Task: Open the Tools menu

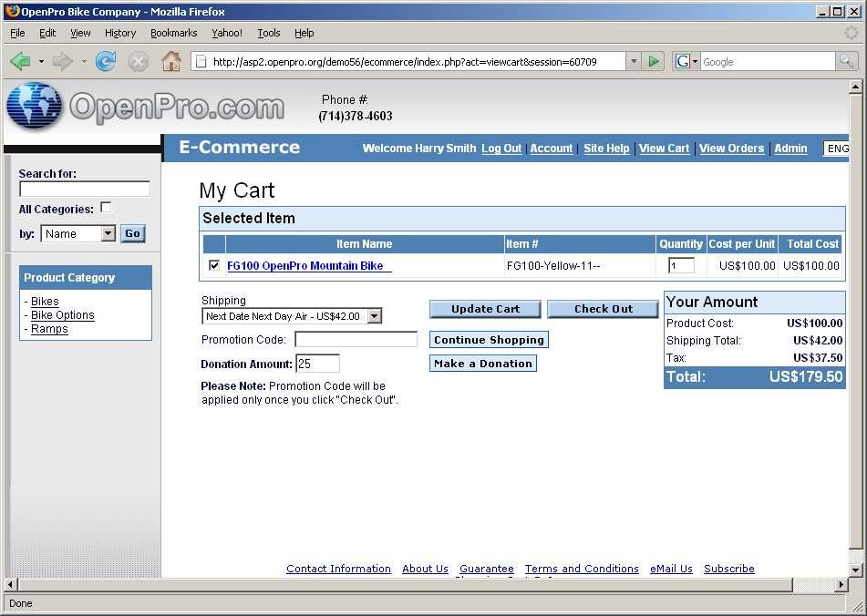Action: (x=269, y=33)
